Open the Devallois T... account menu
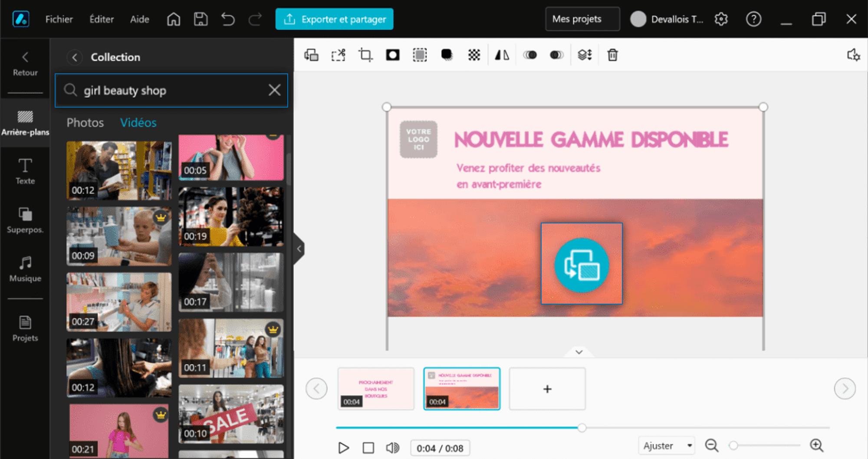Image resolution: width=868 pixels, height=459 pixels. pos(667,19)
